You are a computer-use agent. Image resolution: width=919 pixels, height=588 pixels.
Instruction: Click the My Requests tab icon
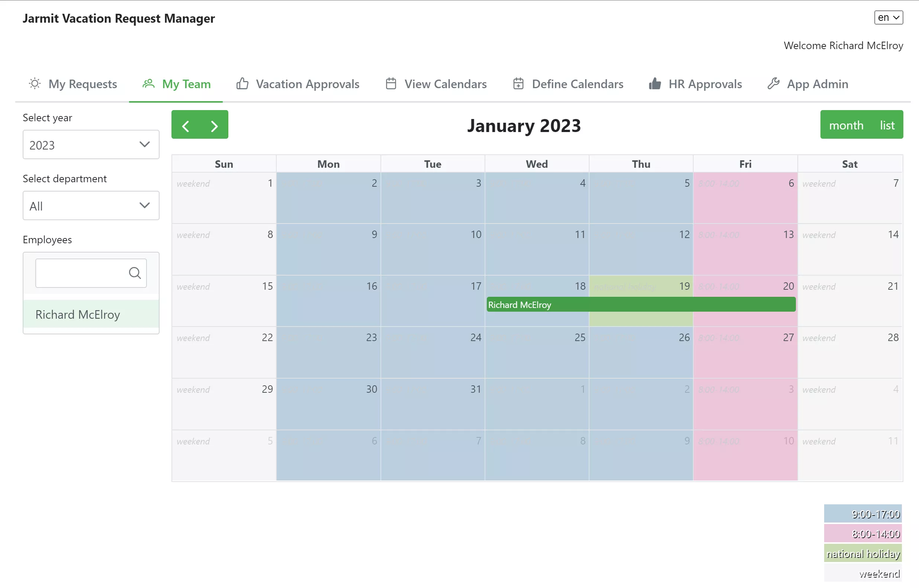[x=34, y=84]
